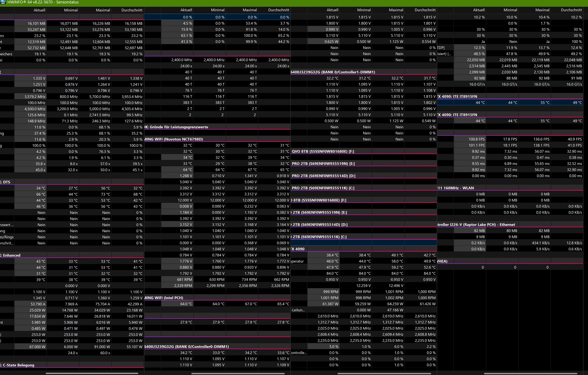
Task: Select the 3,579.2 MHz clock reading
Action: (x=35, y=96)
